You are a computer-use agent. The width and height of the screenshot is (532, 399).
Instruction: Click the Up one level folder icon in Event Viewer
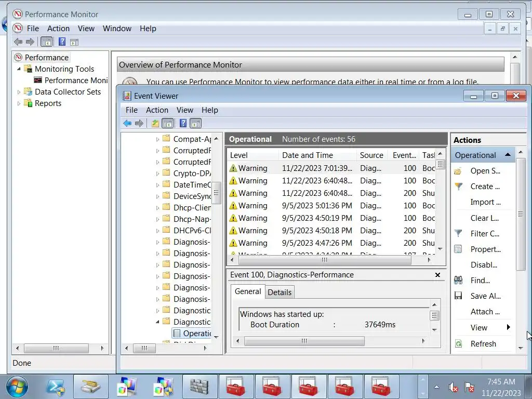point(155,123)
